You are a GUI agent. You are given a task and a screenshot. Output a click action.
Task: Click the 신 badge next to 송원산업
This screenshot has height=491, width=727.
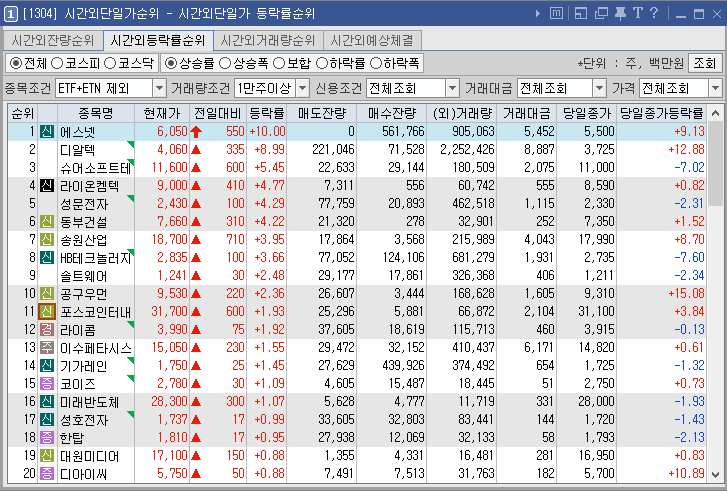point(46,240)
